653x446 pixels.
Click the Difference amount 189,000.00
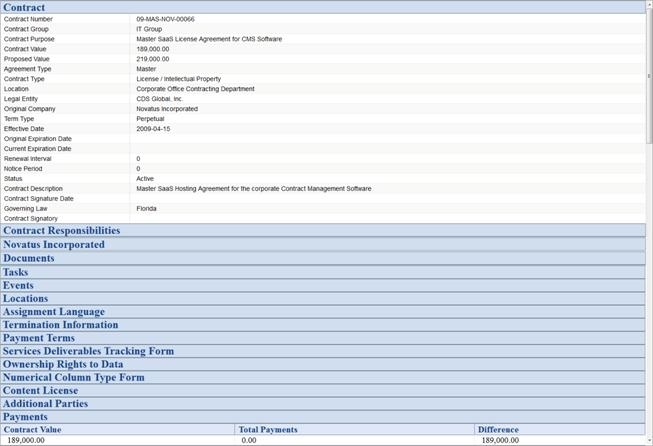coord(500,440)
